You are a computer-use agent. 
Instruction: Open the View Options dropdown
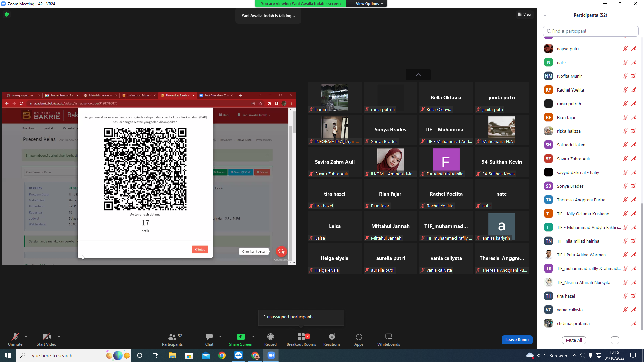click(369, 4)
